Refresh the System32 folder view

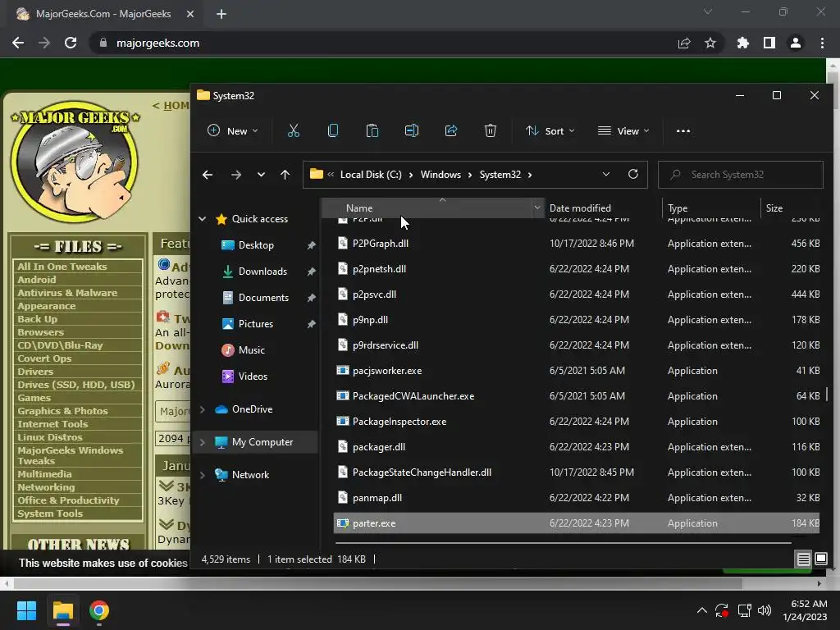632,174
